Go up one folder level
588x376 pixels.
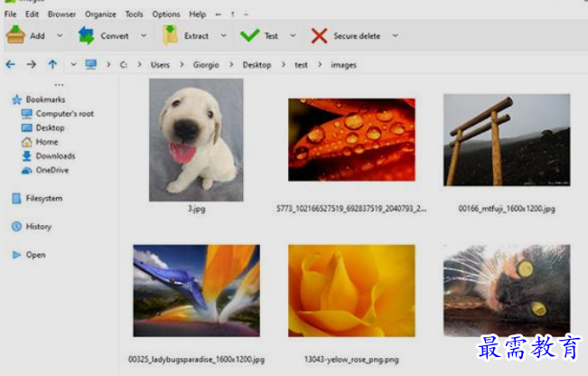pyautogui.click(x=52, y=64)
